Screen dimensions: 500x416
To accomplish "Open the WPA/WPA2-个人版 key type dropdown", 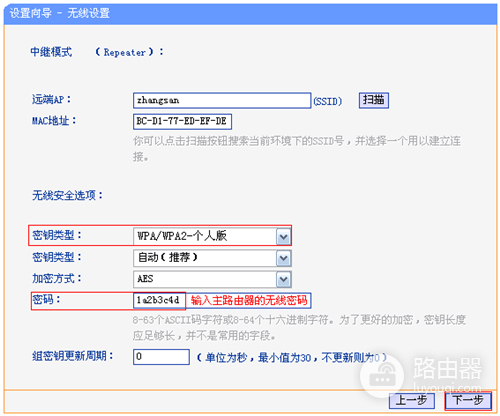I will (212, 236).
